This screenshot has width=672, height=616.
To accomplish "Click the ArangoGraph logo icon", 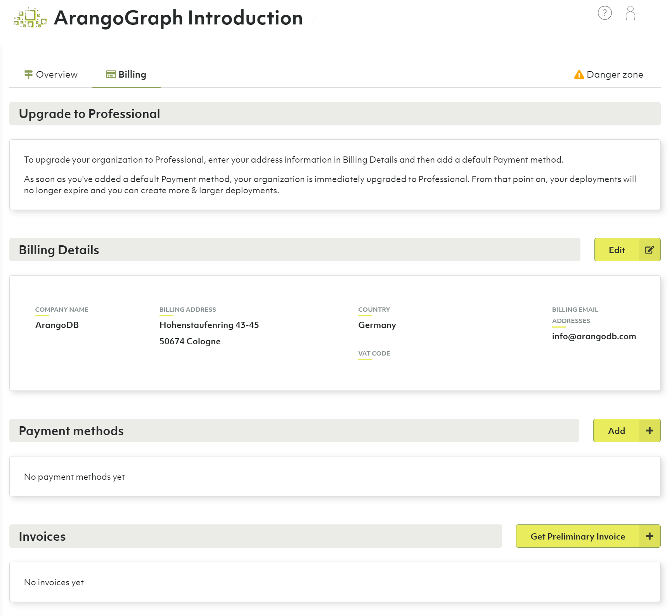I will click(30, 18).
